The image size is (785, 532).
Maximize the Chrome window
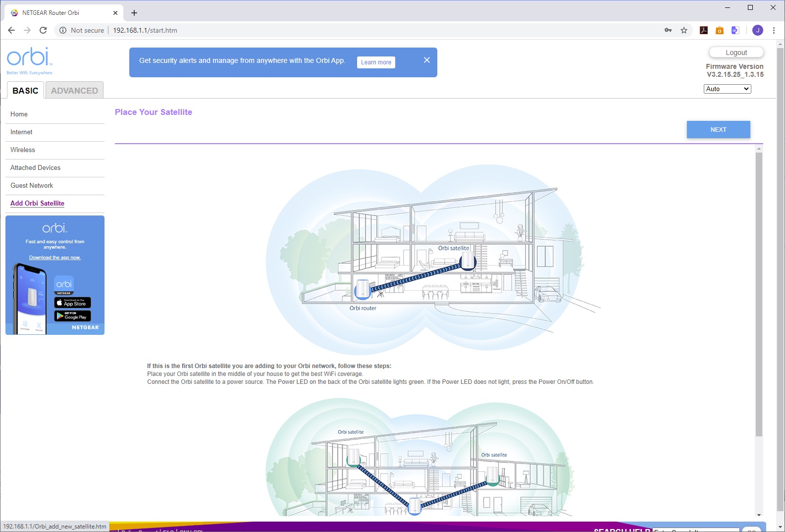coord(750,7)
